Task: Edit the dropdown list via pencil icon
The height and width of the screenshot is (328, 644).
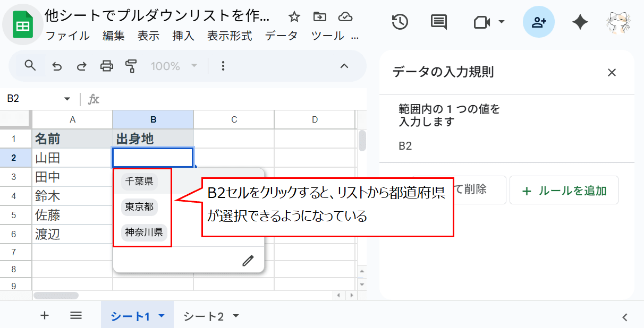Action: [248, 260]
